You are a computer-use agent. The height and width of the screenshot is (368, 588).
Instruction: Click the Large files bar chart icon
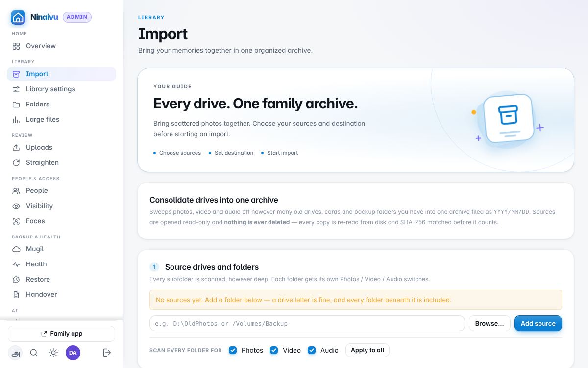[x=16, y=119]
